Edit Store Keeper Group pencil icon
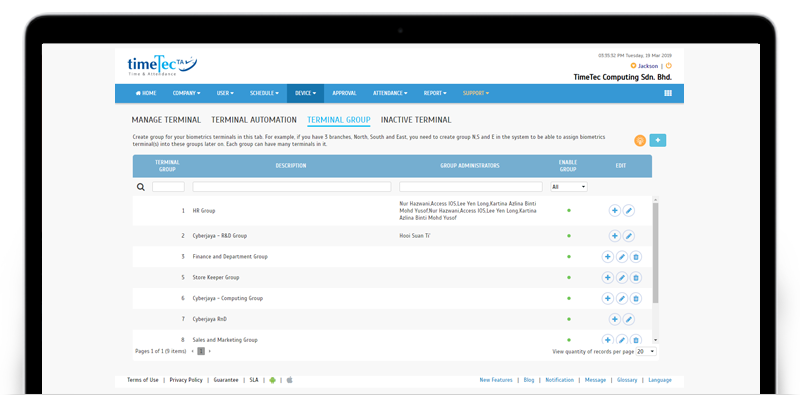The width and height of the screenshot is (800, 395). click(622, 278)
